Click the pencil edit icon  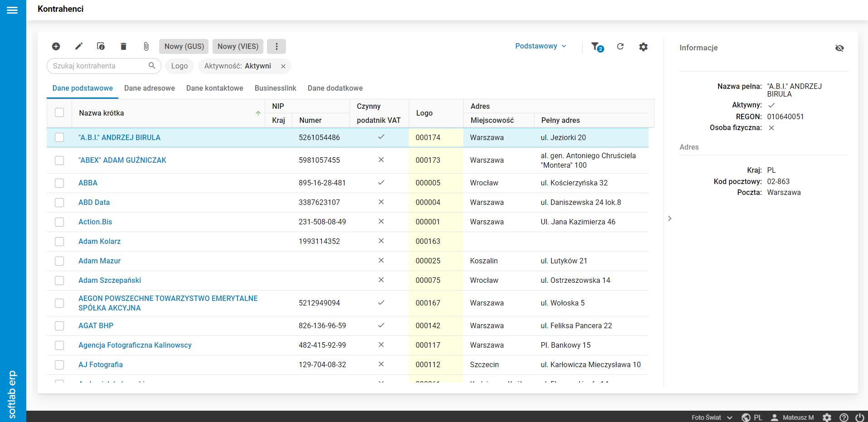[79, 46]
